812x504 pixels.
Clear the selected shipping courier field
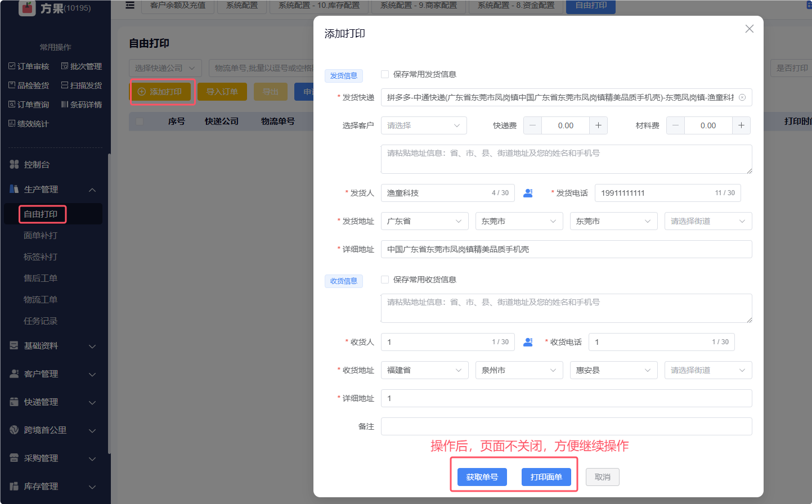click(742, 97)
